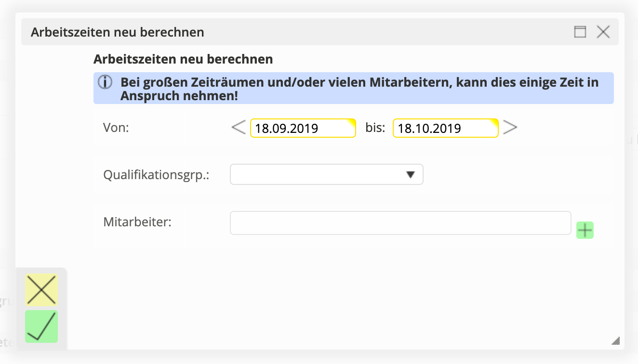Image resolution: width=638 pixels, height=364 pixels.
Task: Click the dialog title Arbeitszeiten neu berechnen
Action: click(x=117, y=32)
